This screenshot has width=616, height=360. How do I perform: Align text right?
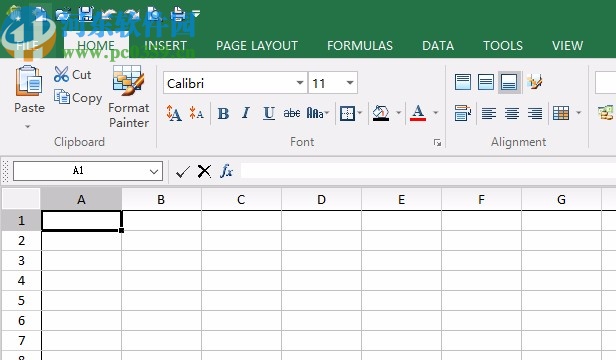535,114
